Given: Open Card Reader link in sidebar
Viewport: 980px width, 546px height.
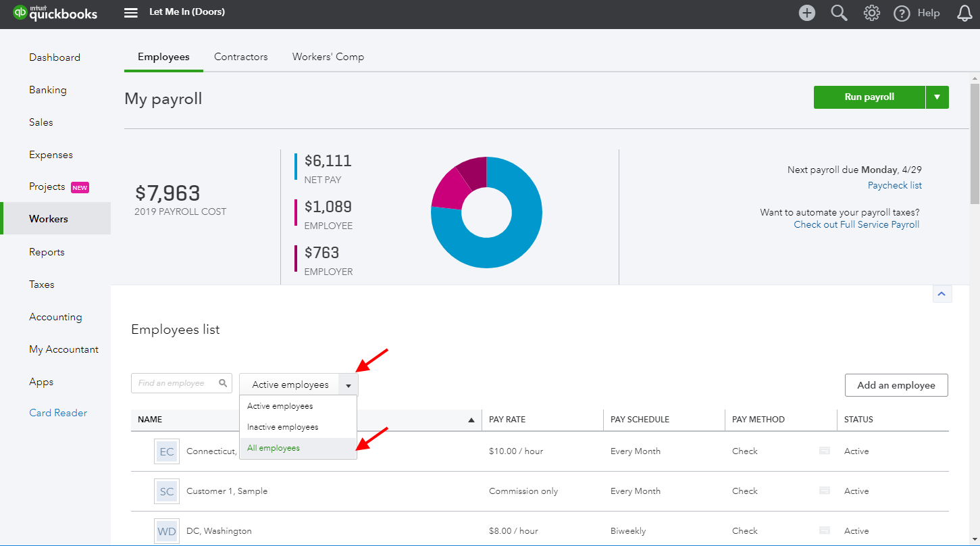Looking at the screenshot, I should coord(58,413).
